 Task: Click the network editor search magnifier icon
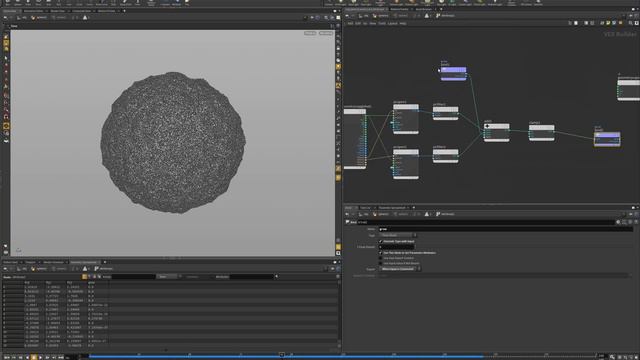click(x=630, y=23)
